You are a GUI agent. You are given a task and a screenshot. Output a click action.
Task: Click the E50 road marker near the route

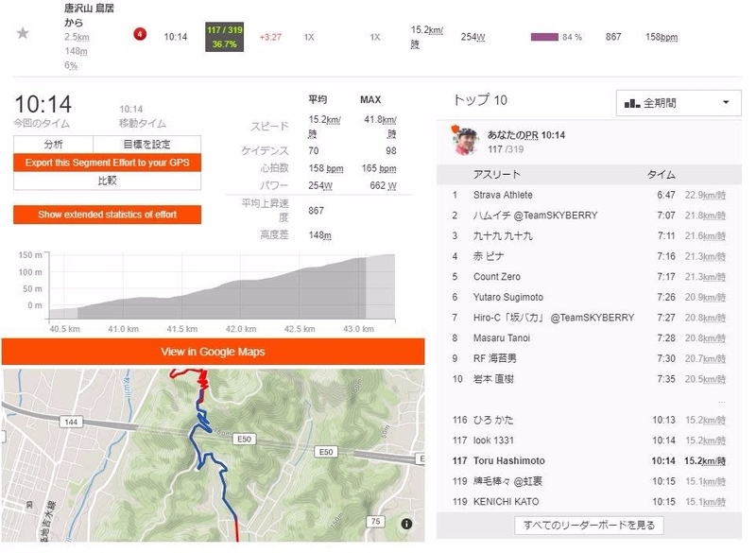pyautogui.click(x=244, y=440)
